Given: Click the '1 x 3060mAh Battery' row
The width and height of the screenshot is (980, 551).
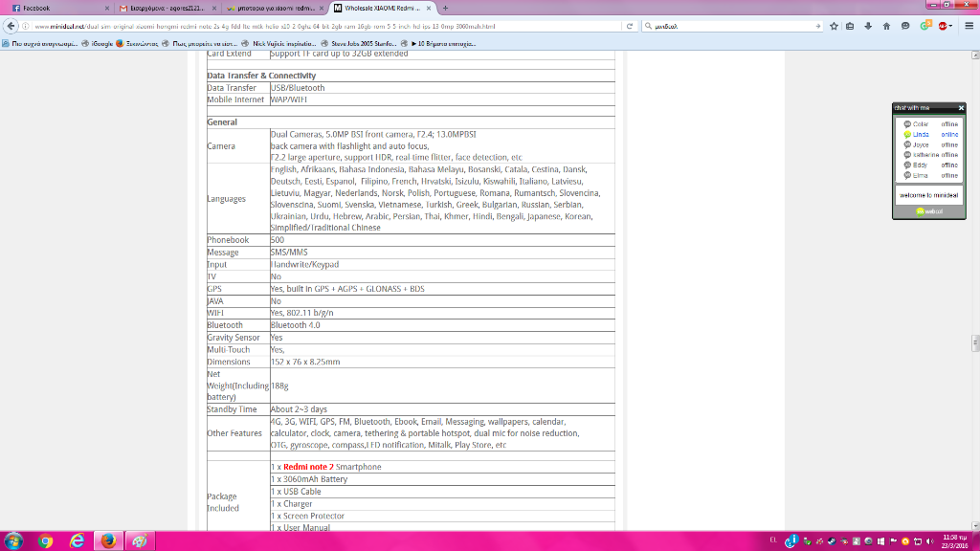Looking at the screenshot, I should pos(442,479).
